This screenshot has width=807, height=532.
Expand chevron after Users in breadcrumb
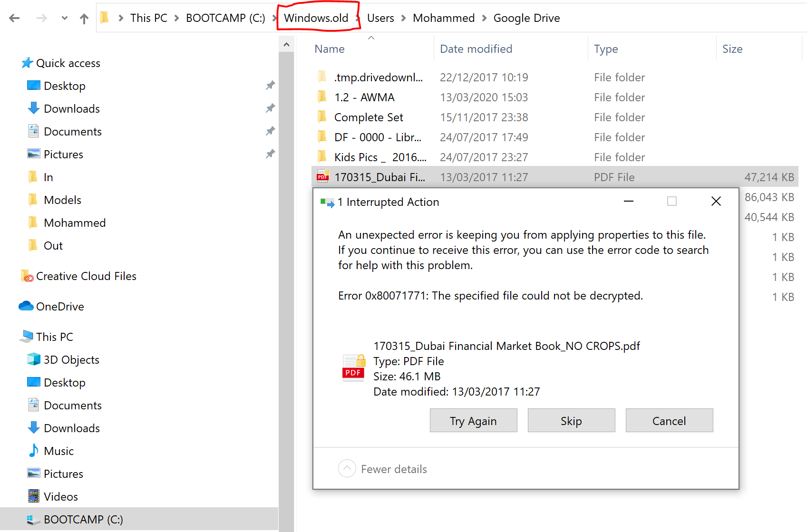[x=403, y=18]
